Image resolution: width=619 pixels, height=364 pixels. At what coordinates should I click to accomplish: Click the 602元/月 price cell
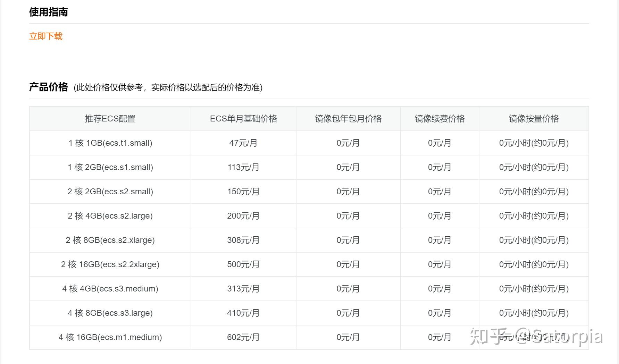(x=243, y=337)
